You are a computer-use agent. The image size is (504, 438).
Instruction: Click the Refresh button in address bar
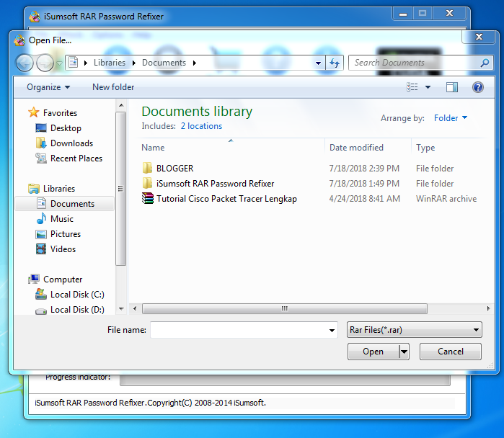point(335,63)
